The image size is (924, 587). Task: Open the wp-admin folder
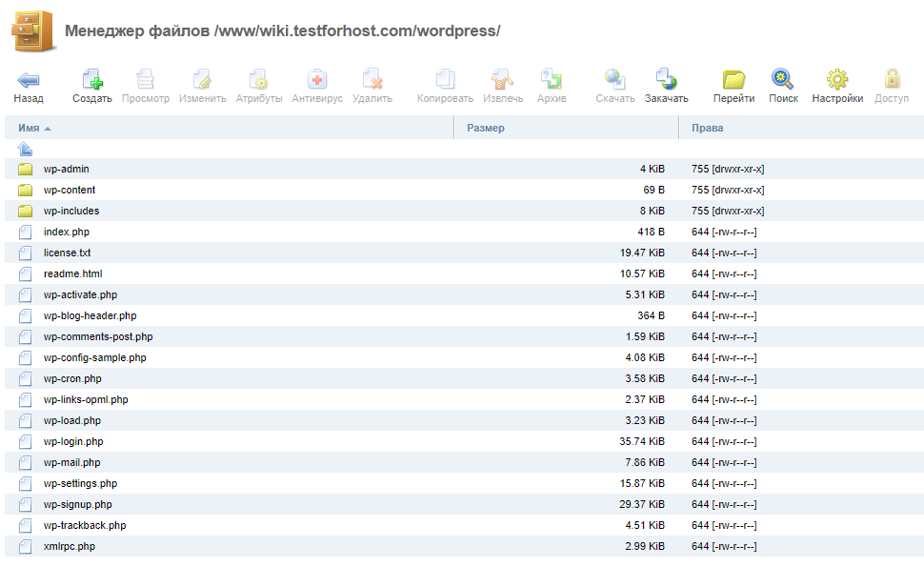66,169
